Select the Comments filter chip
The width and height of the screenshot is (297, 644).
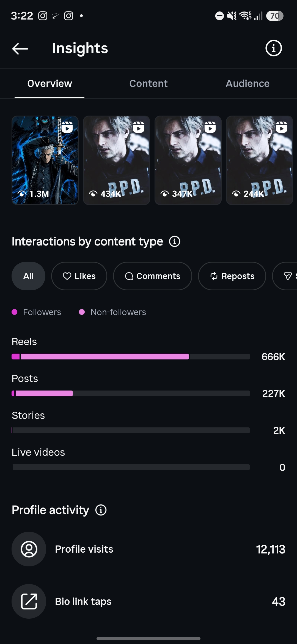[153, 276]
